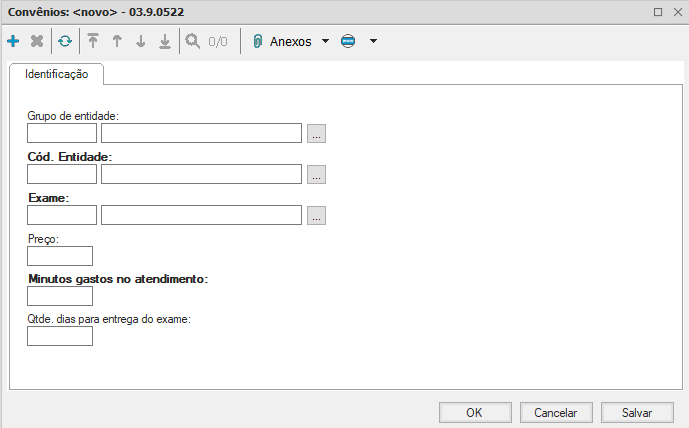Click the delete record X icon

tap(37, 42)
